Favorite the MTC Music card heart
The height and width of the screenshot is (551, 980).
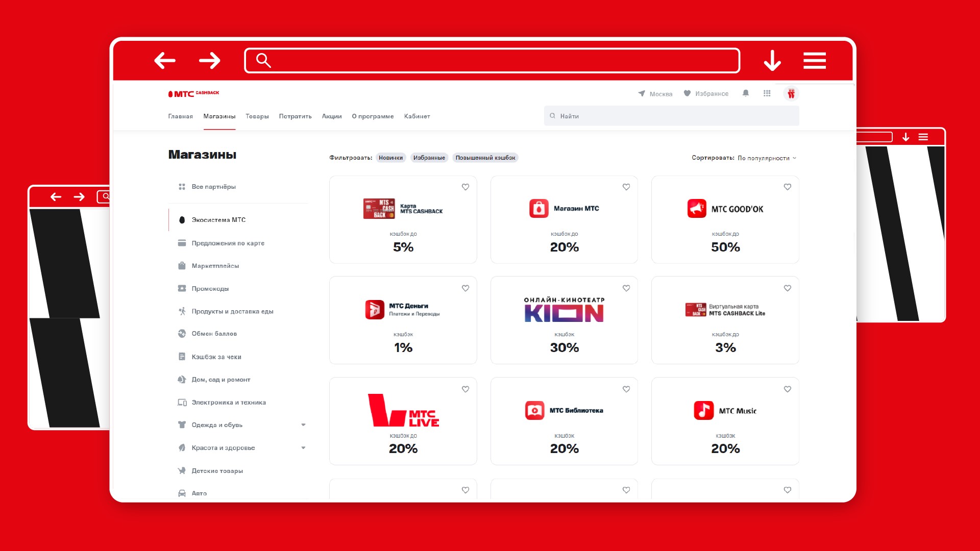[788, 389]
